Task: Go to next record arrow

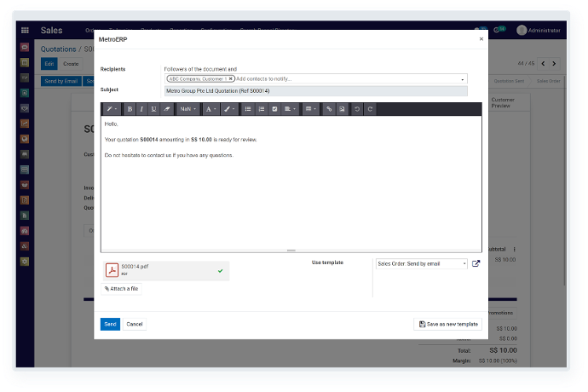Action: coord(554,64)
